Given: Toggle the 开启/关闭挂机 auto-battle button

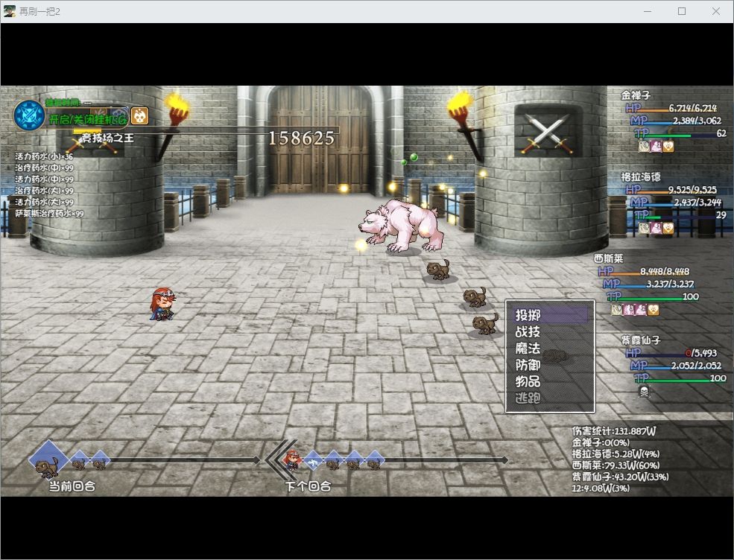Looking at the screenshot, I should [x=87, y=119].
